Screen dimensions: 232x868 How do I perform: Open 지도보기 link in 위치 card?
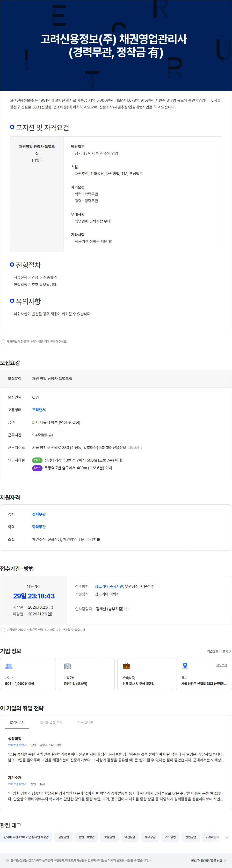tap(221, 665)
